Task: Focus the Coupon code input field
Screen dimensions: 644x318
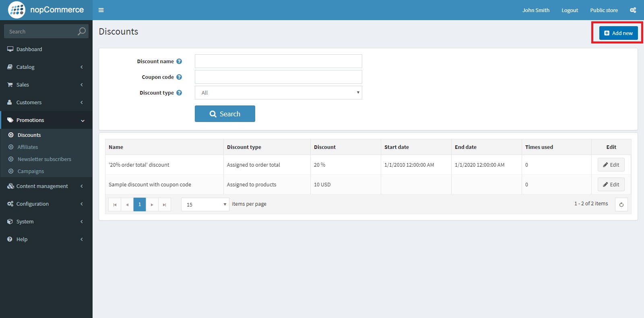Action: point(279,77)
